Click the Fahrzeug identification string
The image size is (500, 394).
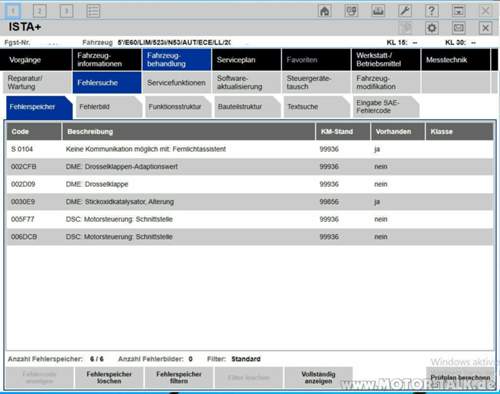point(174,43)
